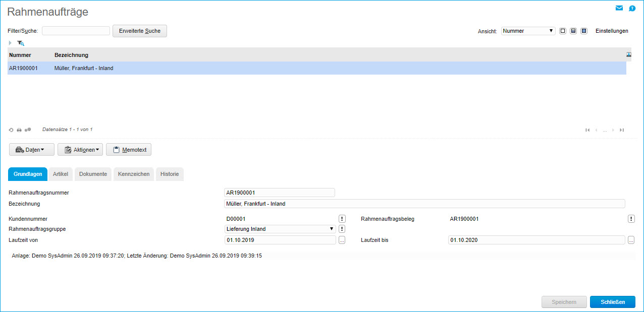Click the export icon in table header
This screenshot has width=644, height=312.
629,54
